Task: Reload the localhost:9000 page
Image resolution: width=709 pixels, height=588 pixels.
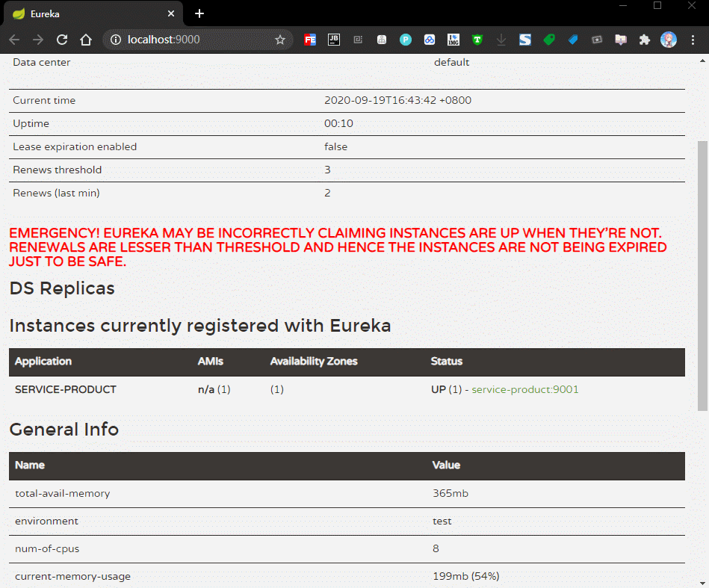Action: (62, 40)
